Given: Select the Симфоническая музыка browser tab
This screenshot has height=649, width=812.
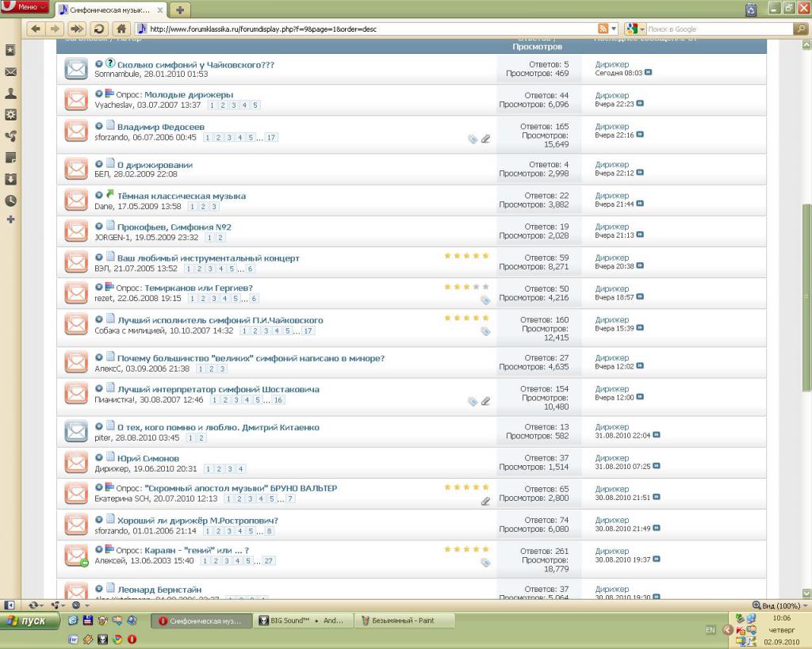Looking at the screenshot, I should [111, 10].
